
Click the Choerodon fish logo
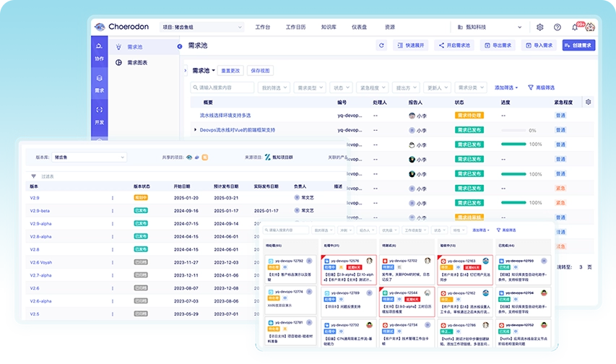point(100,27)
